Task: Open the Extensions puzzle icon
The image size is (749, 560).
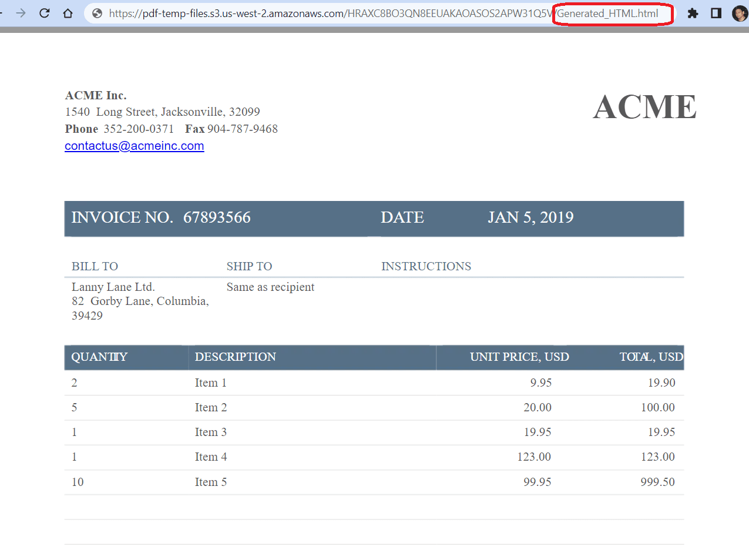Action: [693, 13]
